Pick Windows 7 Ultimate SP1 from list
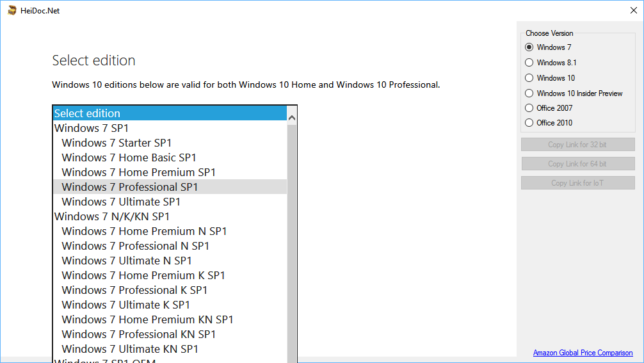This screenshot has width=644, height=363. [x=170, y=202]
